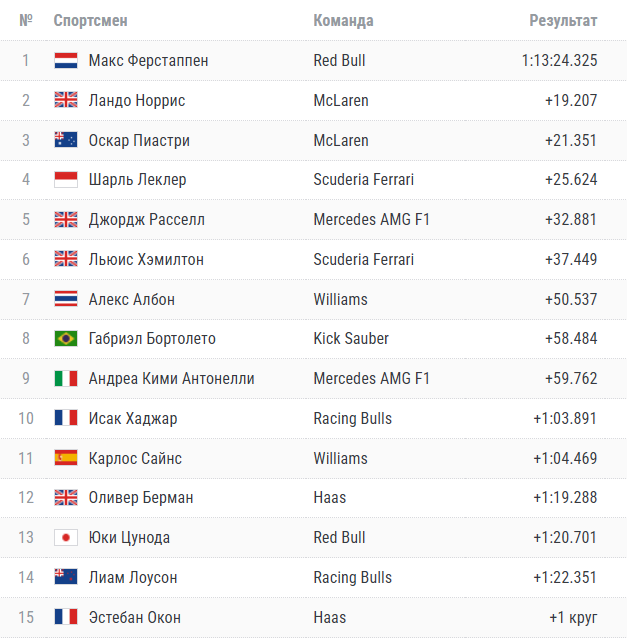Click the Thai flag beside Алекс Албон
The width and height of the screenshot is (627, 638).
pyautogui.click(x=66, y=299)
